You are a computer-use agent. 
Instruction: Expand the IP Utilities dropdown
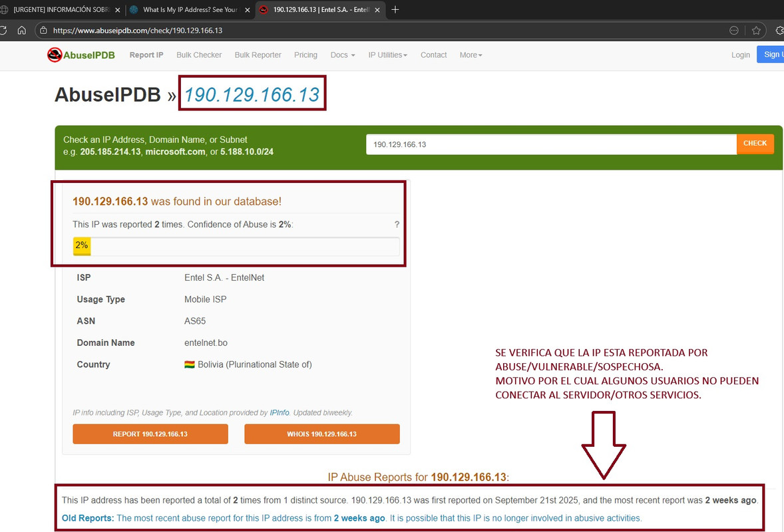tap(388, 55)
